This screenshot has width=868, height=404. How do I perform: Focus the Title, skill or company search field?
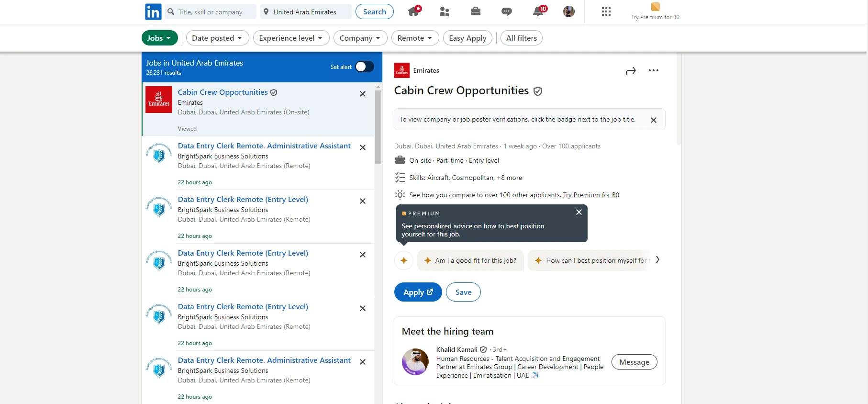click(211, 12)
